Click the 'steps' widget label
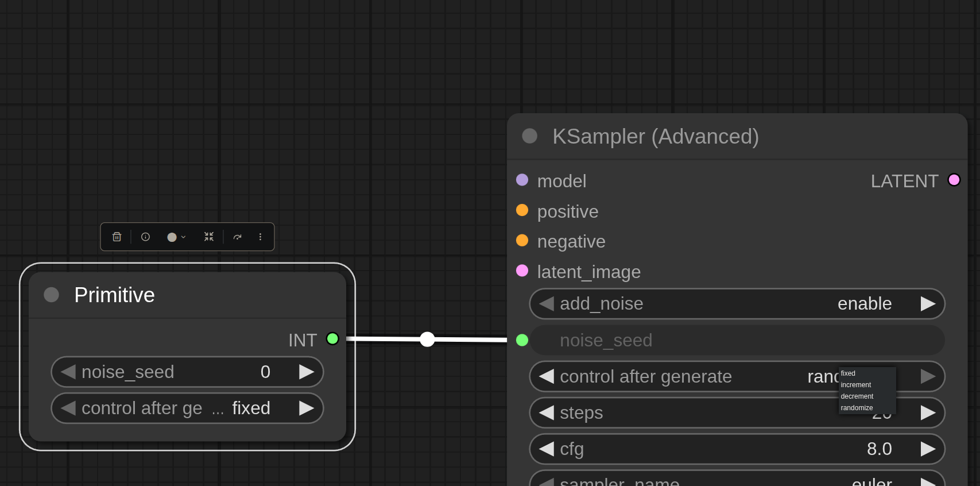This screenshot has height=486, width=980. pos(582,412)
